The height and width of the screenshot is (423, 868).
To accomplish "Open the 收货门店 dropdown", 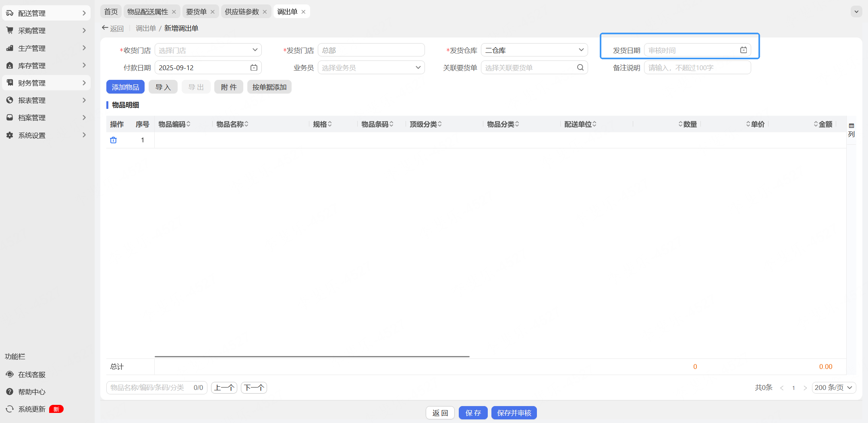I will coord(208,50).
